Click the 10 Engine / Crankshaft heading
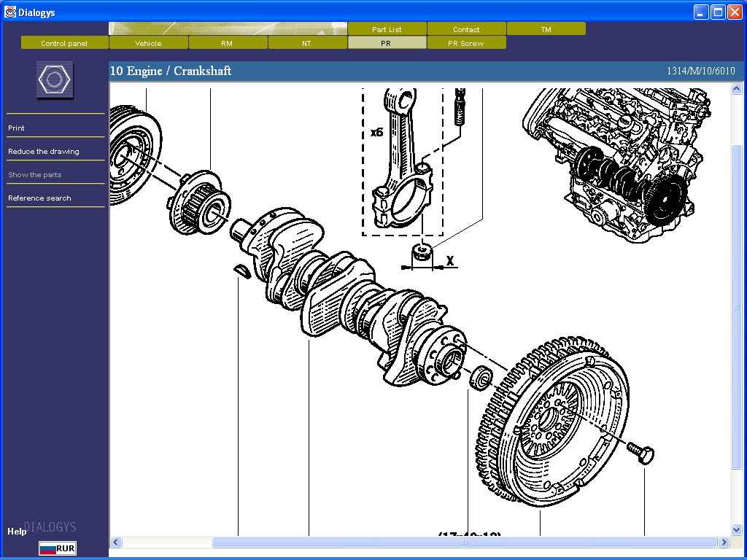The image size is (747, 560). pos(171,71)
